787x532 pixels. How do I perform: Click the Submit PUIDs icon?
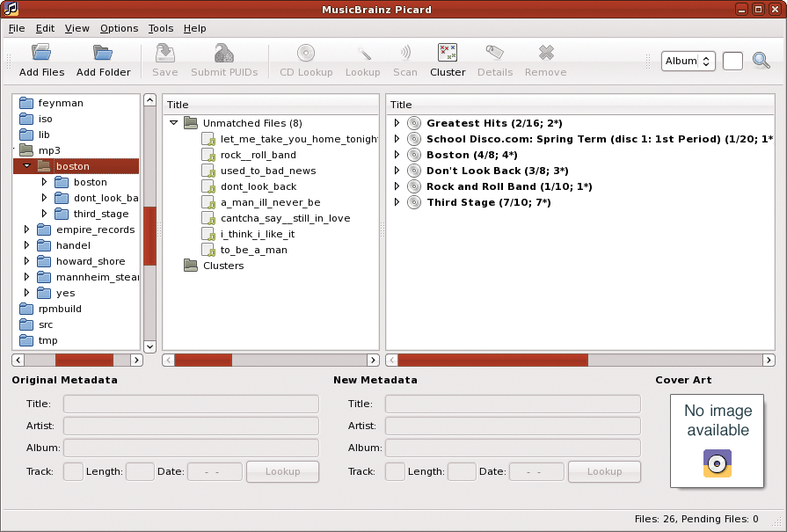224,53
